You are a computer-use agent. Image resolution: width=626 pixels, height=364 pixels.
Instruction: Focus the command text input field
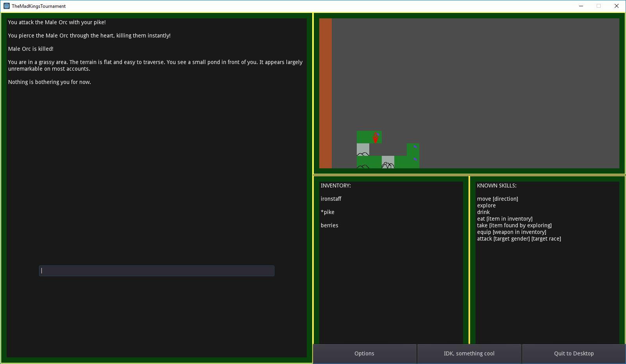(x=157, y=271)
